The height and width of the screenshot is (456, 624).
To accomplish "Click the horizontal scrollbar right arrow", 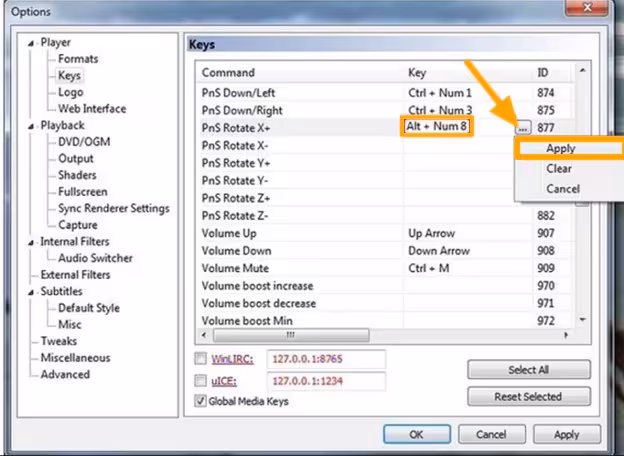I will coord(566,335).
